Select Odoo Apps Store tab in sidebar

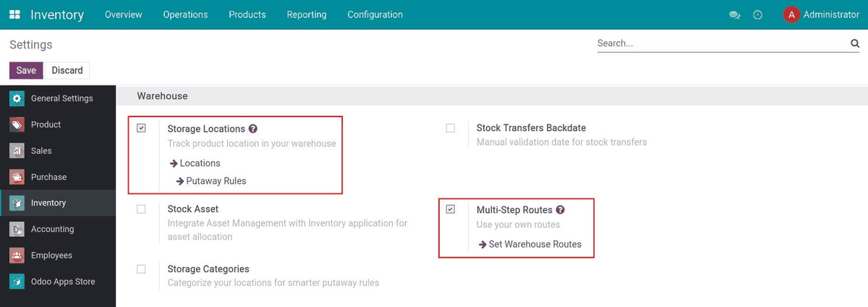coord(58,281)
